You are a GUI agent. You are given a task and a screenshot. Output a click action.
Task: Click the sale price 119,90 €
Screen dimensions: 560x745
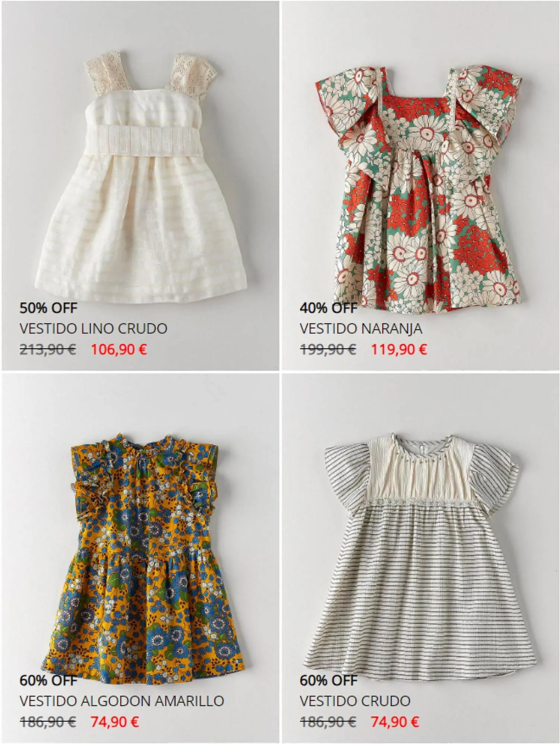[x=399, y=349]
